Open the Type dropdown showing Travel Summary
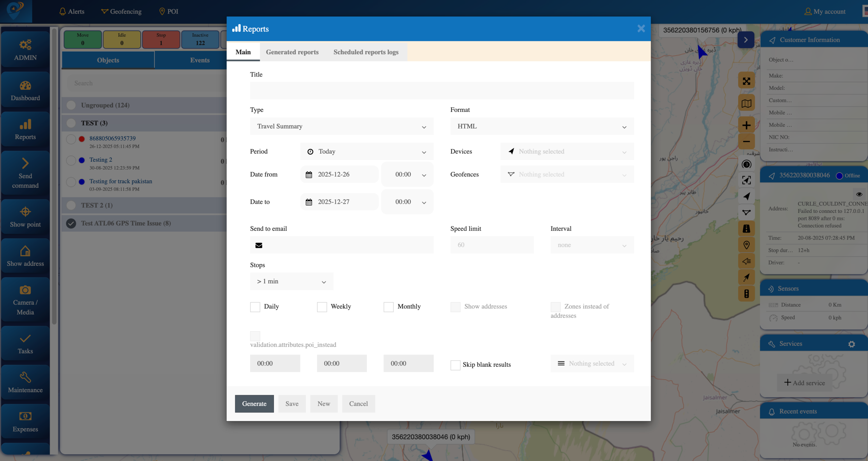Image resolution: width=868 pixels, height=461 pixels. pos(341,126)
